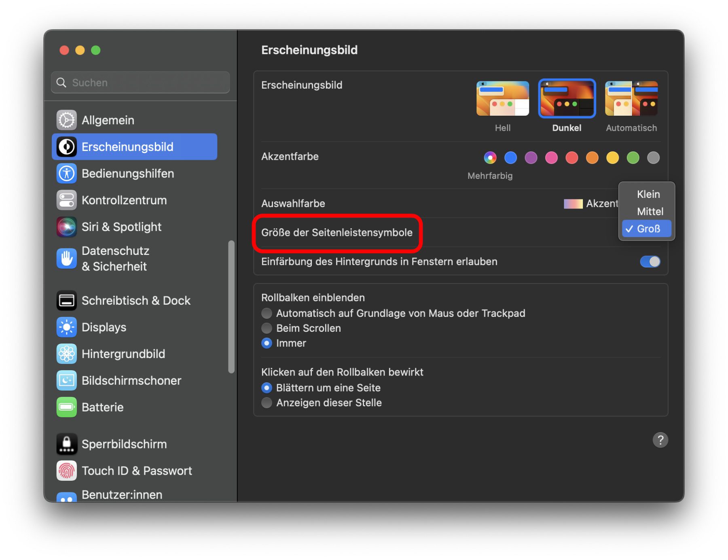
Task: Click the help question mark button
Action: pos(660,440)
